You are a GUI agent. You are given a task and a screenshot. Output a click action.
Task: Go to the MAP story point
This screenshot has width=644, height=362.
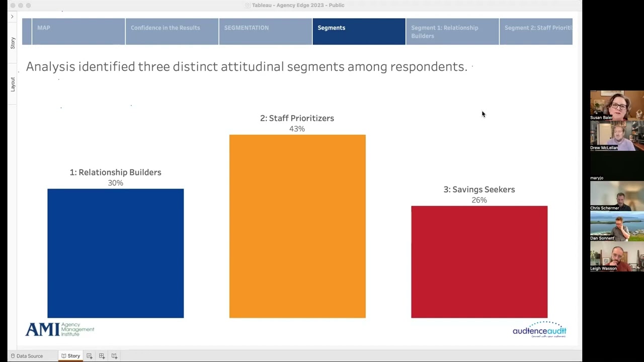[x=78, y=31]
